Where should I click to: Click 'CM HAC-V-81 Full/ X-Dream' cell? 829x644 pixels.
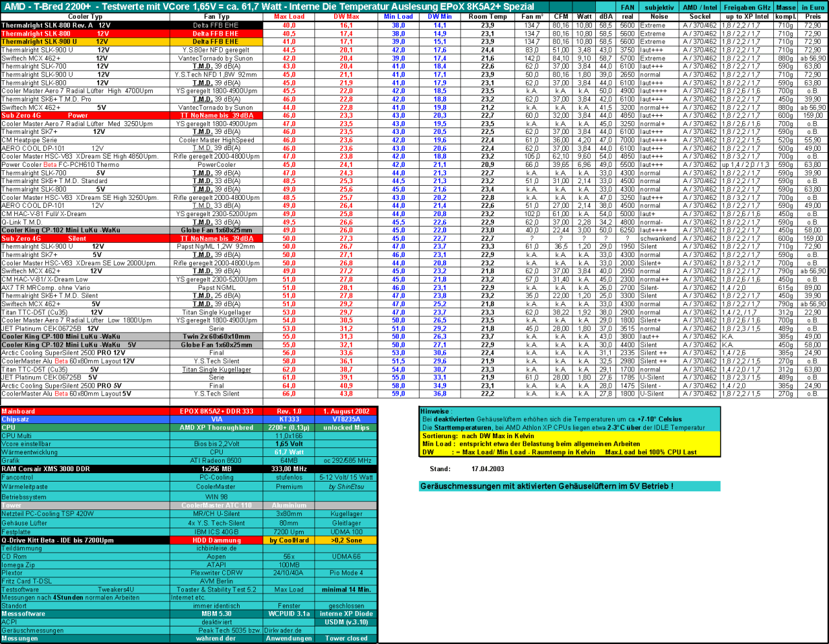(85, 214)
